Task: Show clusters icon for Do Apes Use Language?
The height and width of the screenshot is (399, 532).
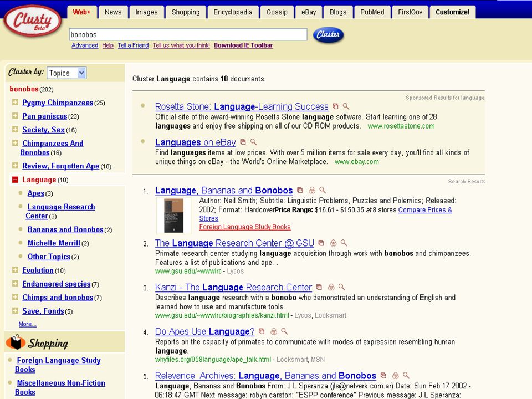Action: click(274, 331)
